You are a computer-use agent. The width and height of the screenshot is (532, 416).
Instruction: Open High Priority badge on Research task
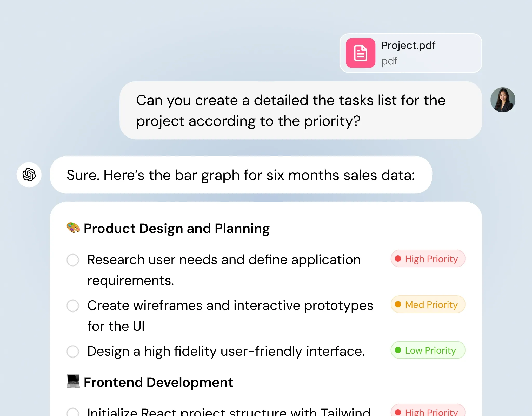pyautogui.click(x=428, y=259)
